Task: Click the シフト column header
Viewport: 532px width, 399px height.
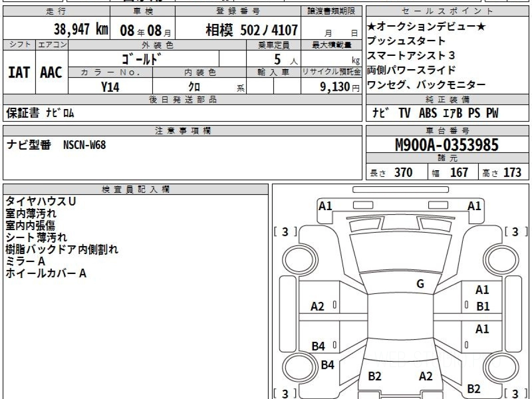Action: point(19,45)
